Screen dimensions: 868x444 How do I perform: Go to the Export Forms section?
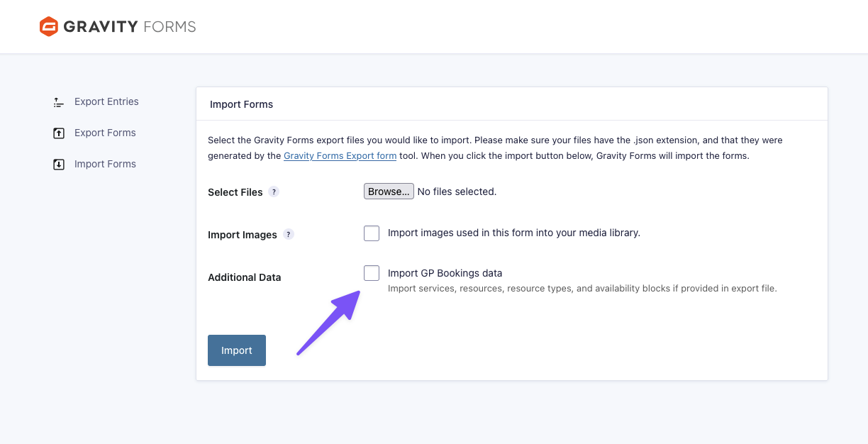coord(105,133)
